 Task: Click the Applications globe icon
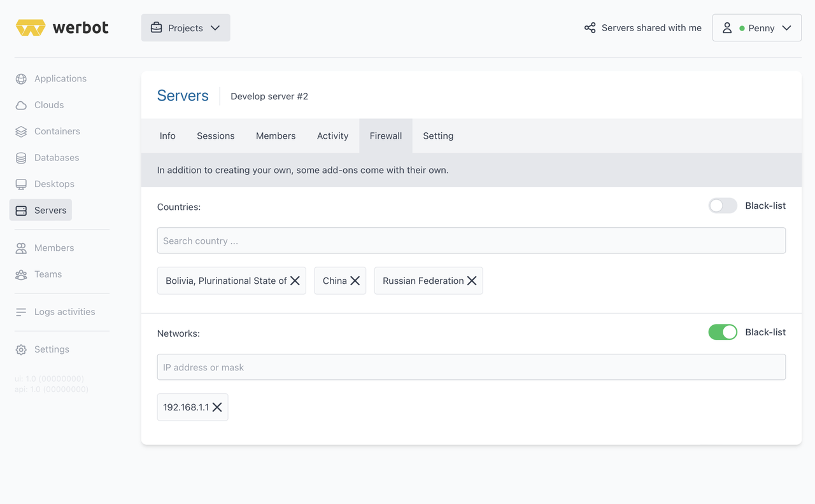[21, 79]
